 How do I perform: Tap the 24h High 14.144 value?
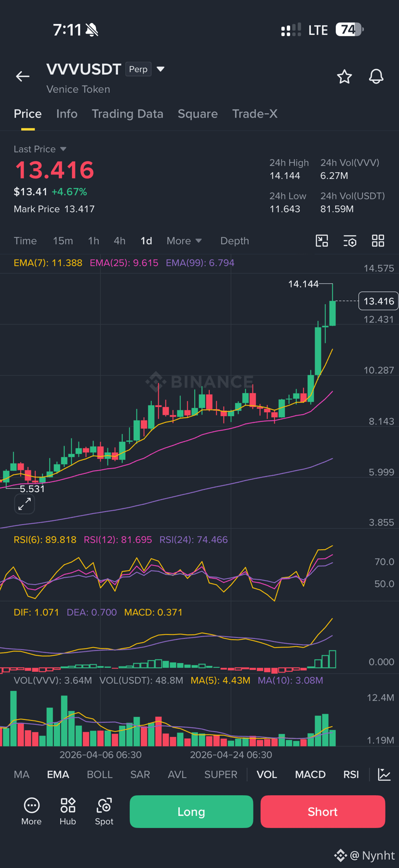[285, 176]
